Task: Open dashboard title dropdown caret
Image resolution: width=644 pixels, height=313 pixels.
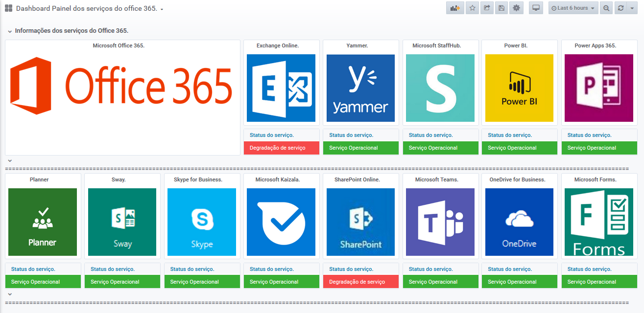Action: (162, 9)
